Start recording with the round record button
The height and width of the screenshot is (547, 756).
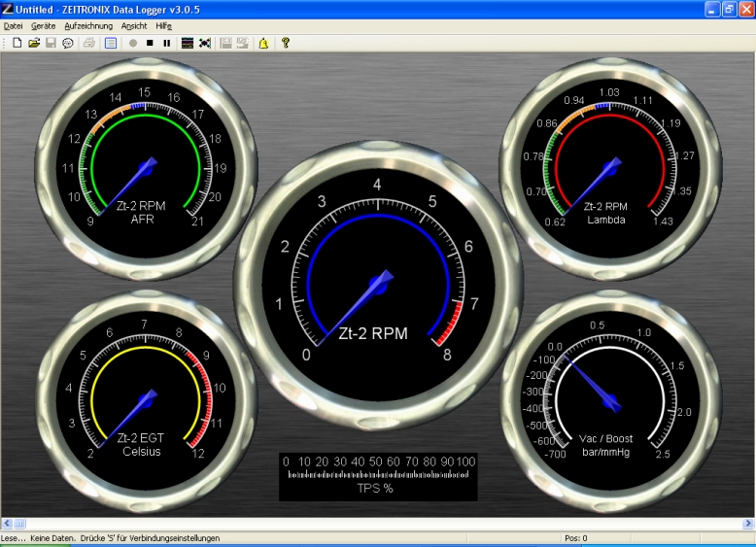click(x=133, y=43)
